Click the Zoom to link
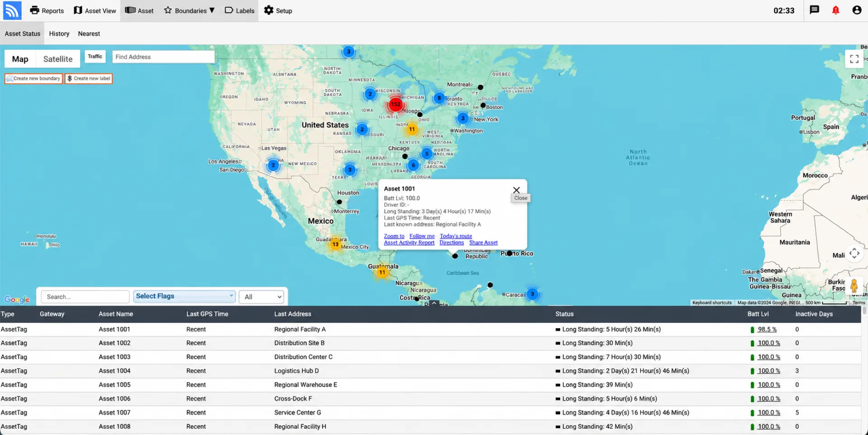 [x=394, y=236]
